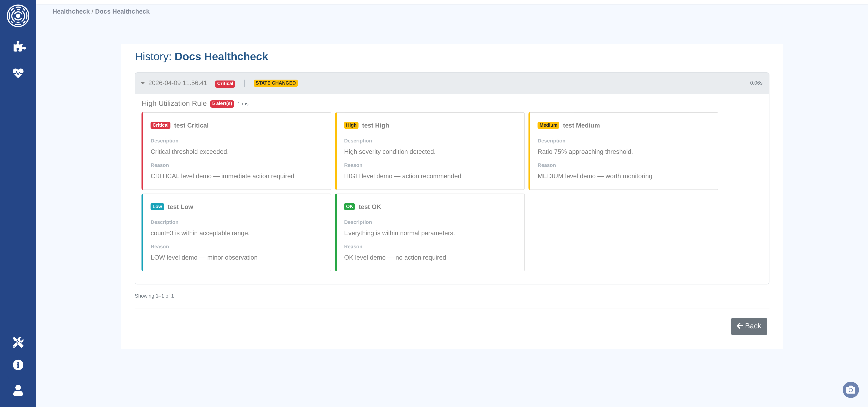868x407 pixels.
Task: Click the camera screenshot floating button
Action: [850, 390]
